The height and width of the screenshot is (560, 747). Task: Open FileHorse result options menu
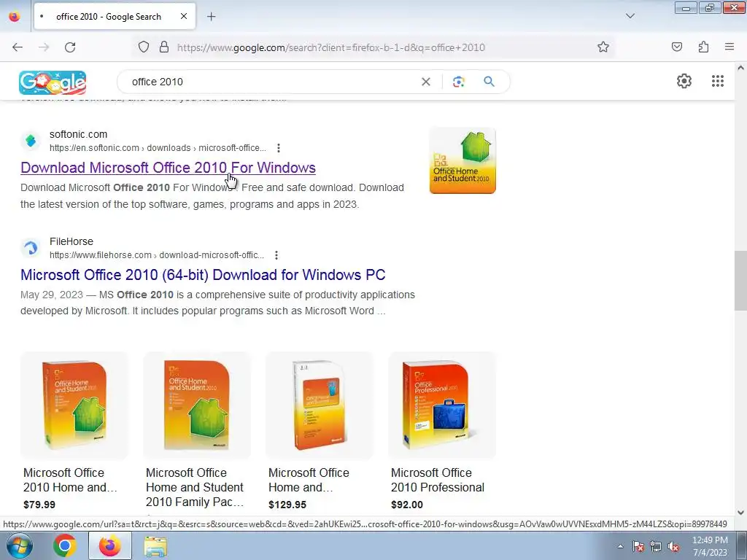pos(276,255)
